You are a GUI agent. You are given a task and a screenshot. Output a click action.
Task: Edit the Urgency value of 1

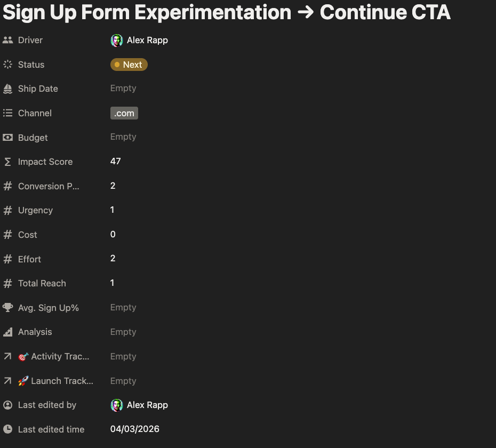[x=113, y=210]
